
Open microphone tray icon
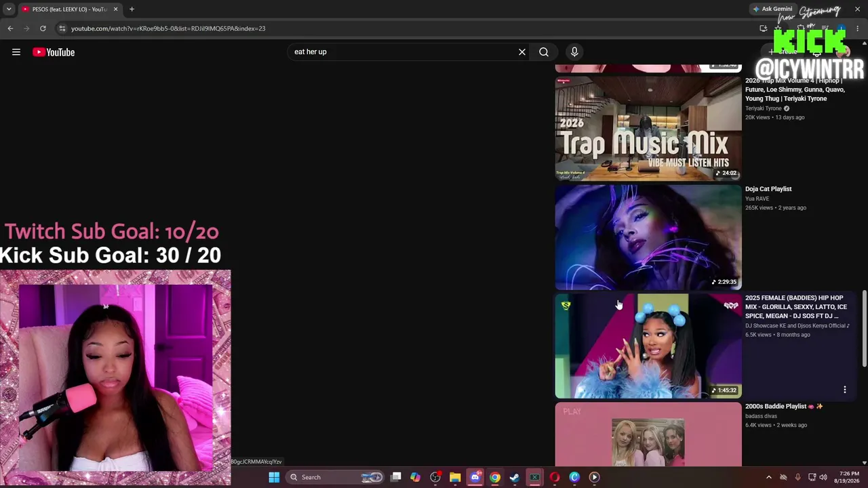pos(797,477)
